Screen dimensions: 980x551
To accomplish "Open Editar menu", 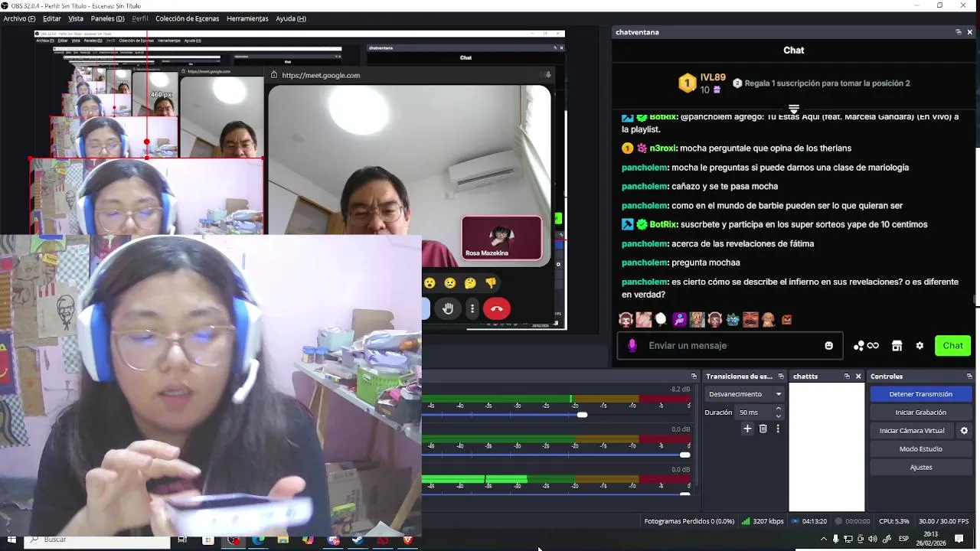I will (x=51, y=18).
